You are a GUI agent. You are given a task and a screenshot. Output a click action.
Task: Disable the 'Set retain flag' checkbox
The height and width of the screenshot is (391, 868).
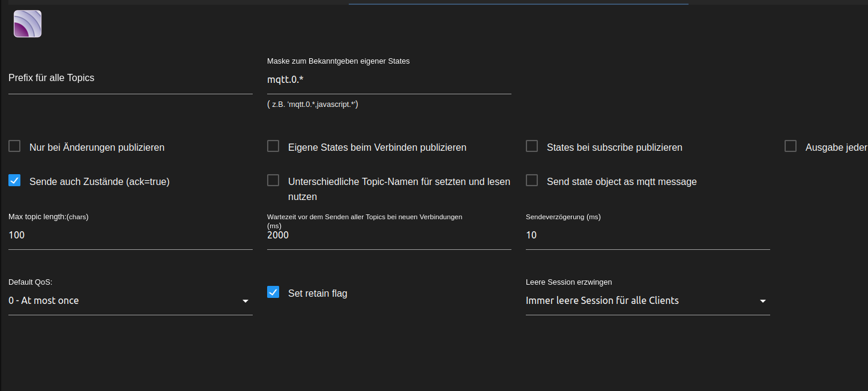[x=273, y=292]
